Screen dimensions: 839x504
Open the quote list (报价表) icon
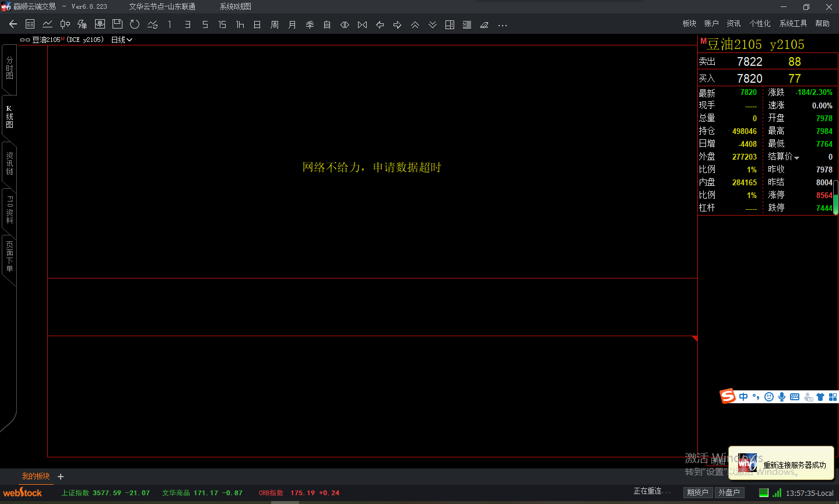(x=30, y=24)
